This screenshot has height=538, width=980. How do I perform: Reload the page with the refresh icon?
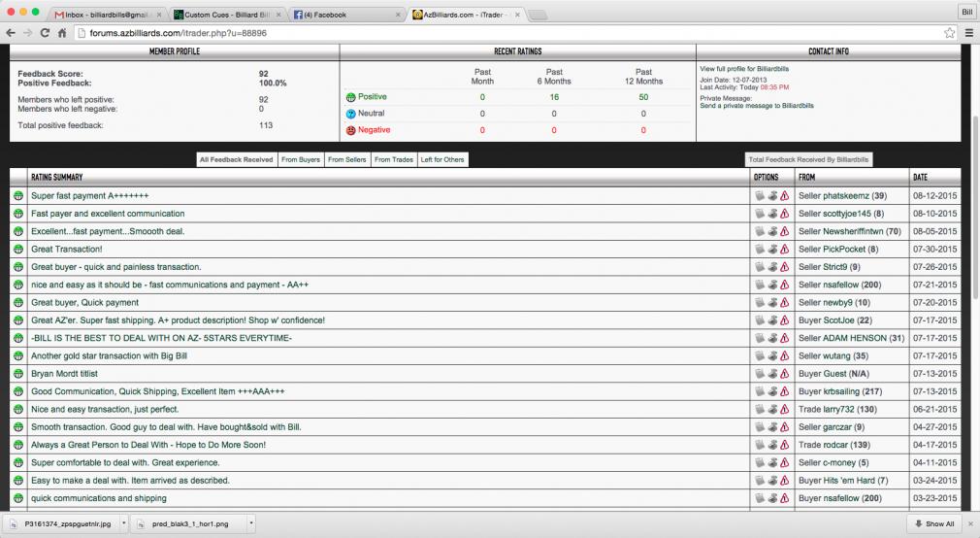[46, 32]
